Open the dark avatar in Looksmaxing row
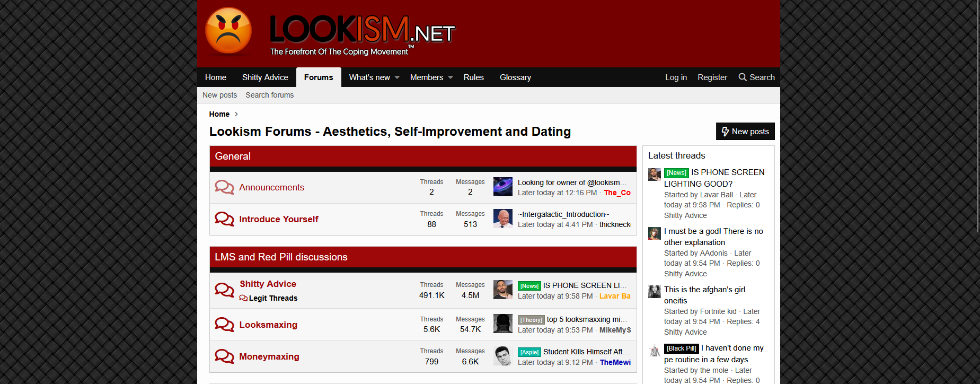 502,324
